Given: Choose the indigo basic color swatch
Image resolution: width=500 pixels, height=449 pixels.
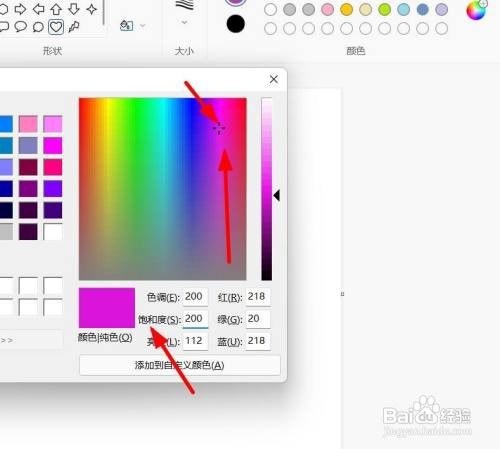Looking at the screenshot, I should tap(53, 210).
